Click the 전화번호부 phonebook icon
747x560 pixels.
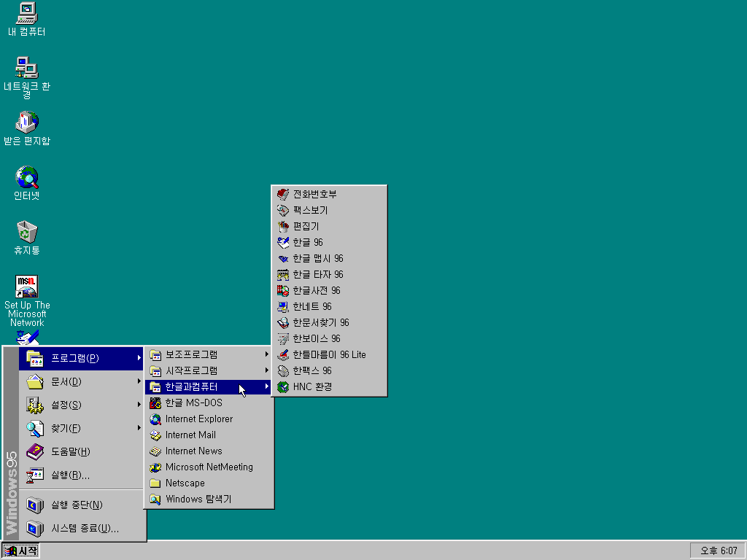[x=283, y=194]
